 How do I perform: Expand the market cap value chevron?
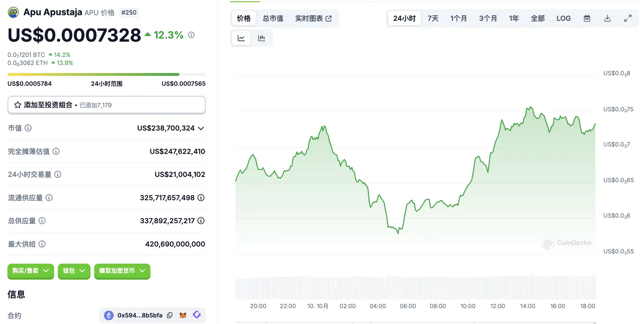pos(201,128)
